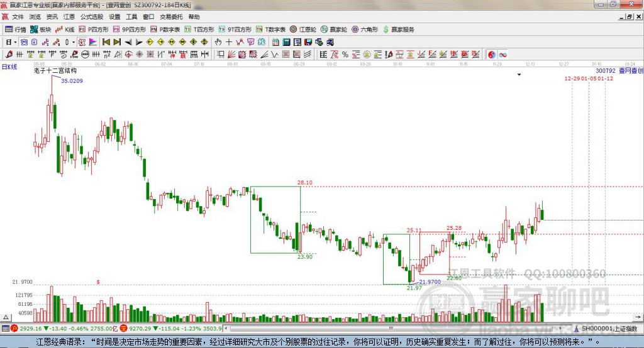644x348 pixels.
Task: Open the 赢家轮 tool
Action: click(334, 30)
